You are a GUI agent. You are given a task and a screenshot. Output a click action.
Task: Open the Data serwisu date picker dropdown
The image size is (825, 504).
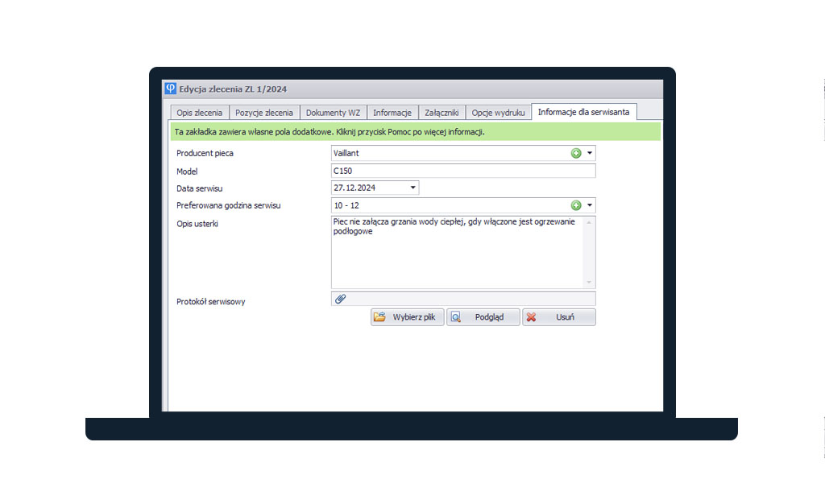point(412,188)
